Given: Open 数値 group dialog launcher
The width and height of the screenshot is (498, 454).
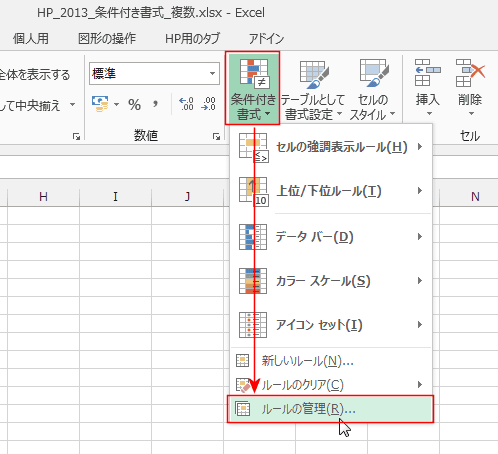Looking at the screenshot, I should (x=217, y=136).
